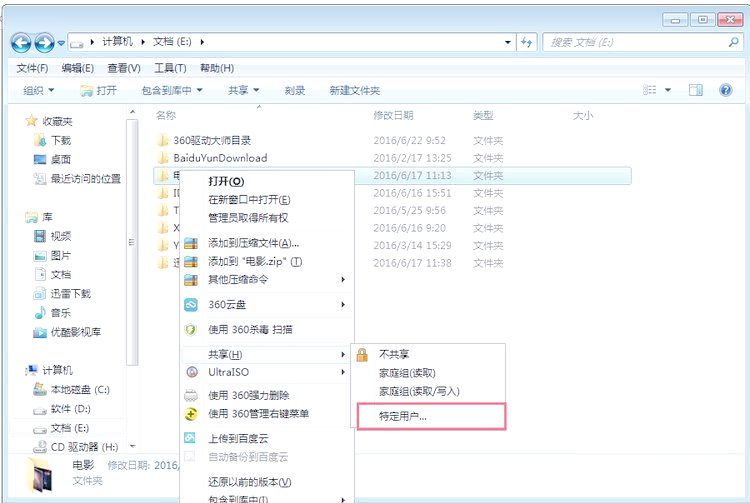Open the 图片 library

61,255
